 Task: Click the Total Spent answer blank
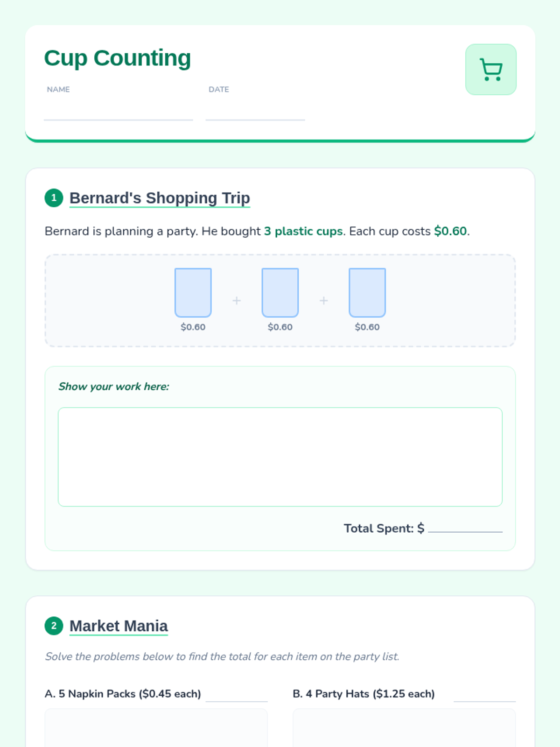465,527
